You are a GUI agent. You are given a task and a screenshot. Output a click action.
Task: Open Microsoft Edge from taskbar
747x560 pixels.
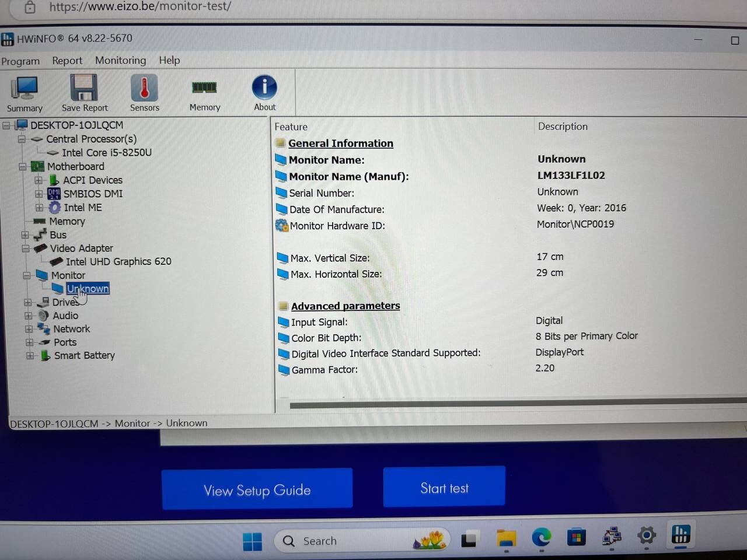click(541, 537)
